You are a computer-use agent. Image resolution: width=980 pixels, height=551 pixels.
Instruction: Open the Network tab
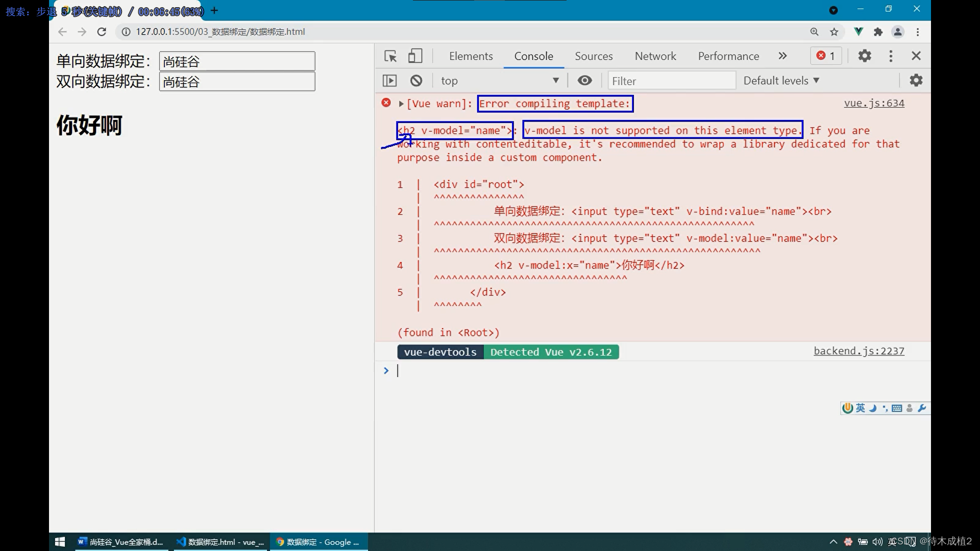(x=655, y=56)
